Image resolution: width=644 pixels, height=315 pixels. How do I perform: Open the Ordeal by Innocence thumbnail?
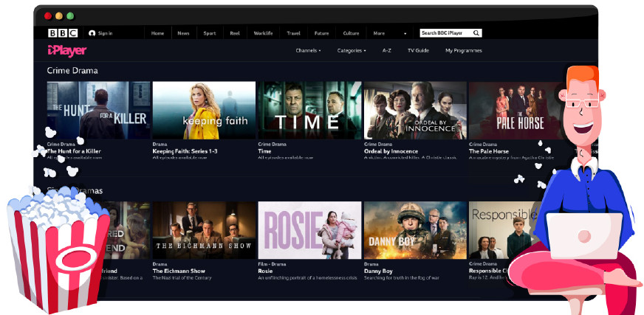[415, 111]
